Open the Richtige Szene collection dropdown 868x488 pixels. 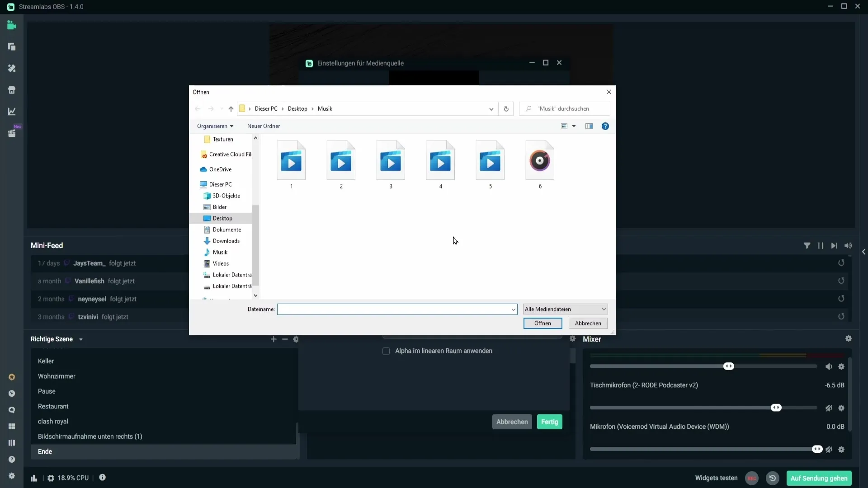click(x=81, y=339)
